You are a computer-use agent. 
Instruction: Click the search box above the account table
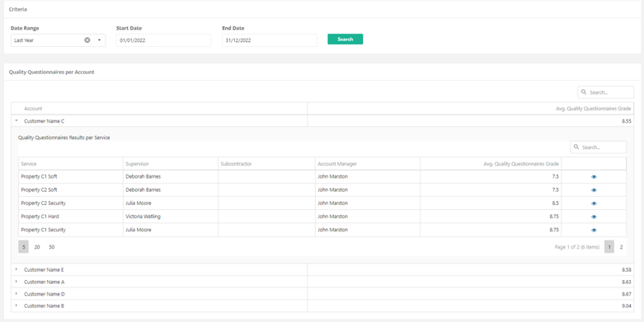606,92
